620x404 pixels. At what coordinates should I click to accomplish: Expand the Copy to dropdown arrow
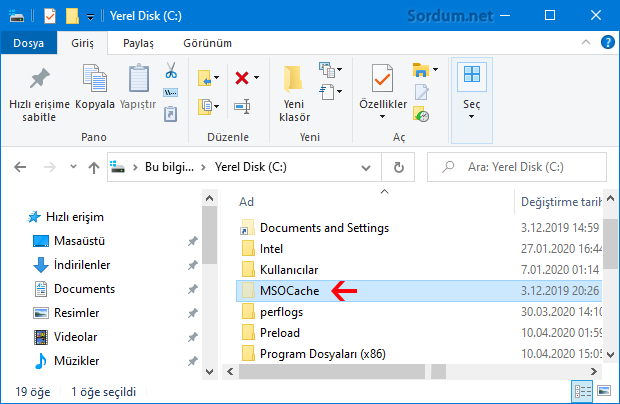pyautogui.click(x=217, y=106)
